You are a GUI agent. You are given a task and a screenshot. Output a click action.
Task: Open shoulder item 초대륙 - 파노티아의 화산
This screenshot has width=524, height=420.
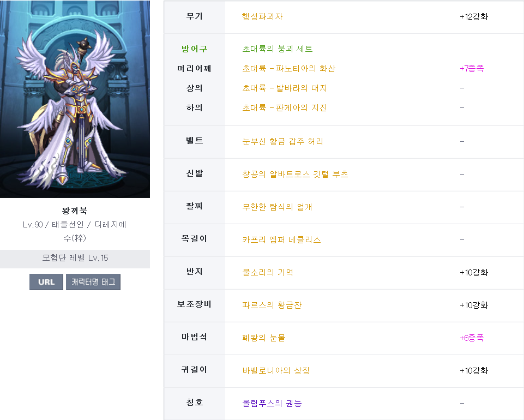click(289, 69)
